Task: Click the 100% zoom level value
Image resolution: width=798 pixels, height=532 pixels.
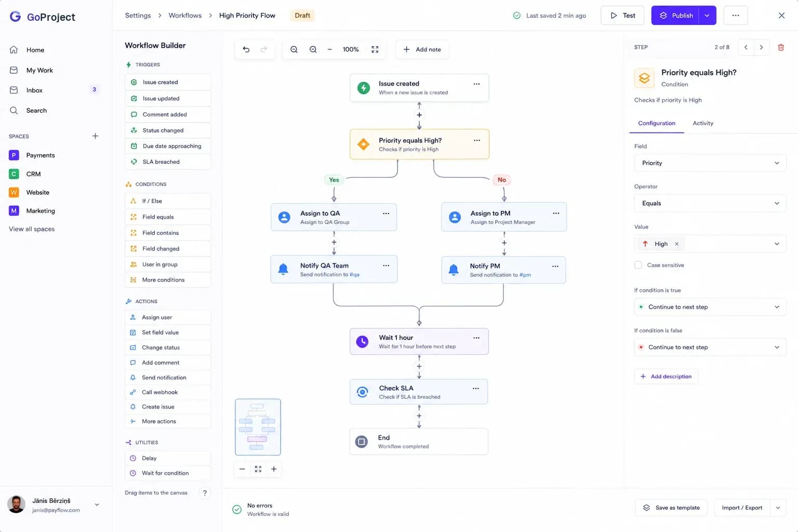Action: click(351, 49)
